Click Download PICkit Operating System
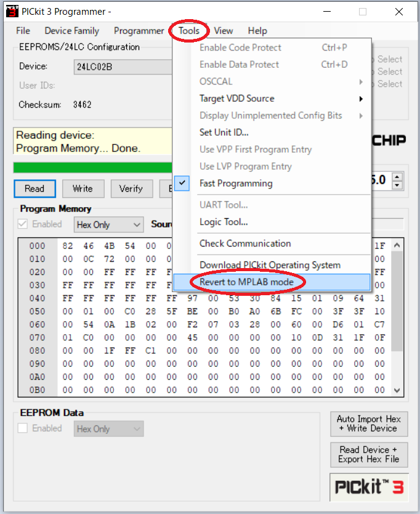The width and height of the screenshot is (420, 514). (x=270, y=265)
